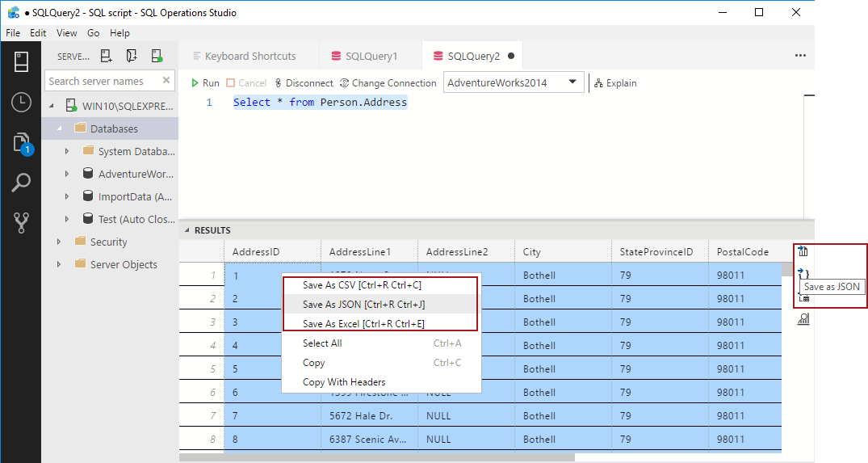Image resolution: width=868 pixels, height=463 pixels.
Task: Run the query with the Run button
Action: pyautogui.click(x=205, y=83)
